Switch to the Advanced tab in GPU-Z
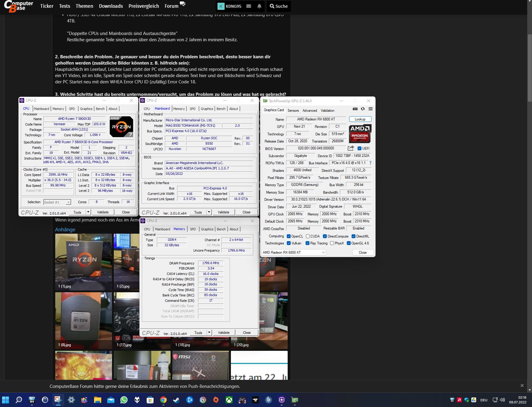 (x=309, y=110)
